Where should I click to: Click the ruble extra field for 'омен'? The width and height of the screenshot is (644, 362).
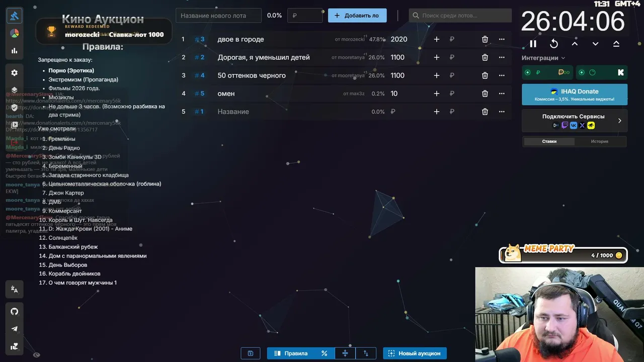click(452, 94)
